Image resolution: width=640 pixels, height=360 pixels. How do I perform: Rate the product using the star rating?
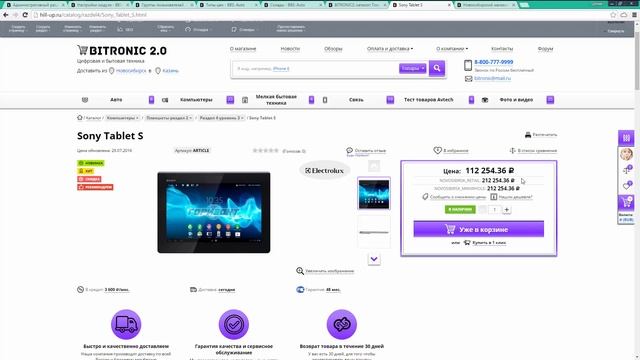click(265, 151)
